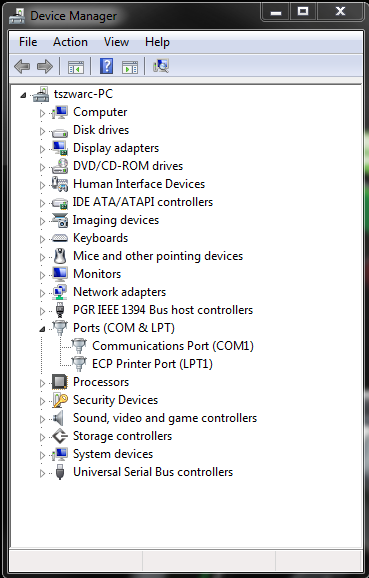The height and width of the screenshot is (578, 369).
Task: Select Mice and other pointing devices
Action: [x=158, y=256]
